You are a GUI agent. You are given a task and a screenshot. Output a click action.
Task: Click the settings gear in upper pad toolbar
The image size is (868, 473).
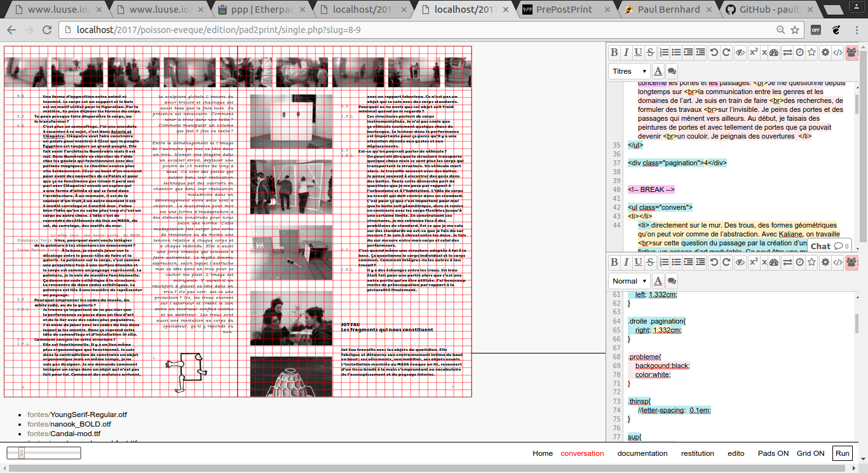click(x=825, y=52)
